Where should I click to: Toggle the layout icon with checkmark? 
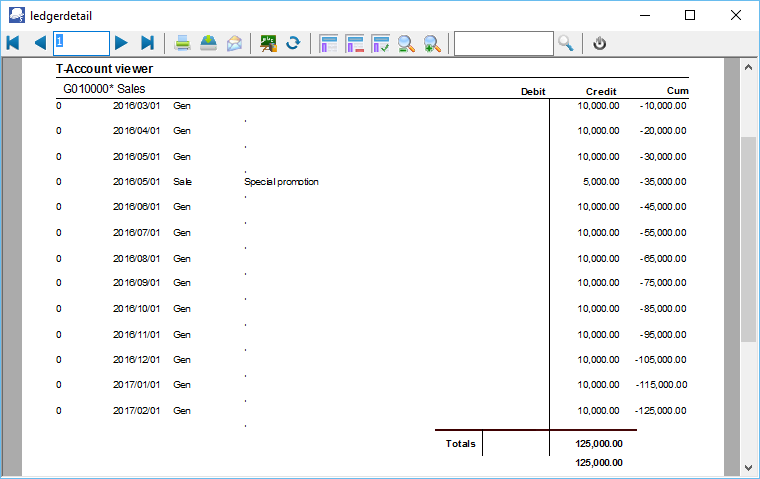380,43
